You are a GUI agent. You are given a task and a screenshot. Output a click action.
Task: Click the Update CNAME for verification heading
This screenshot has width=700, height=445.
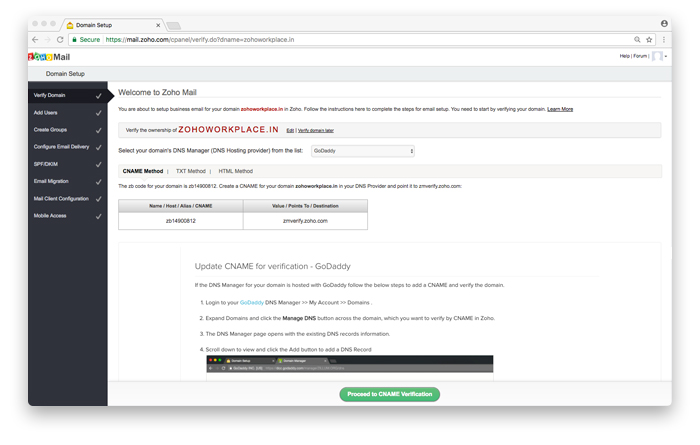tap(272, 266)
